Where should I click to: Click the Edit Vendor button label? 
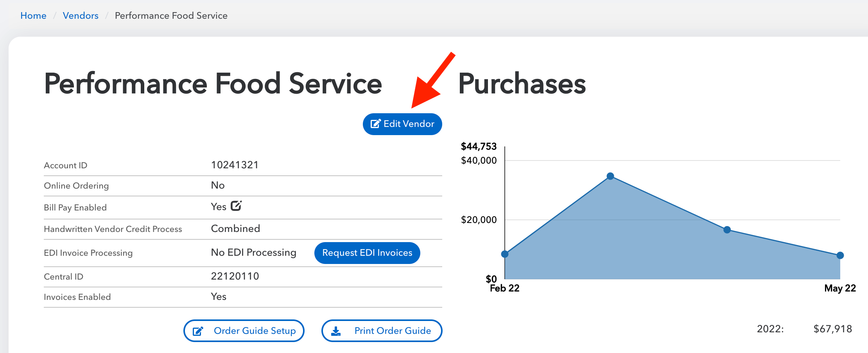coord(409,124)
